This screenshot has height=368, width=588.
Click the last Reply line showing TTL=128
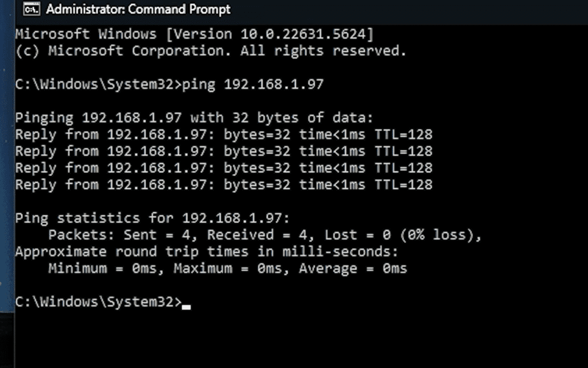tap(224, 185)
